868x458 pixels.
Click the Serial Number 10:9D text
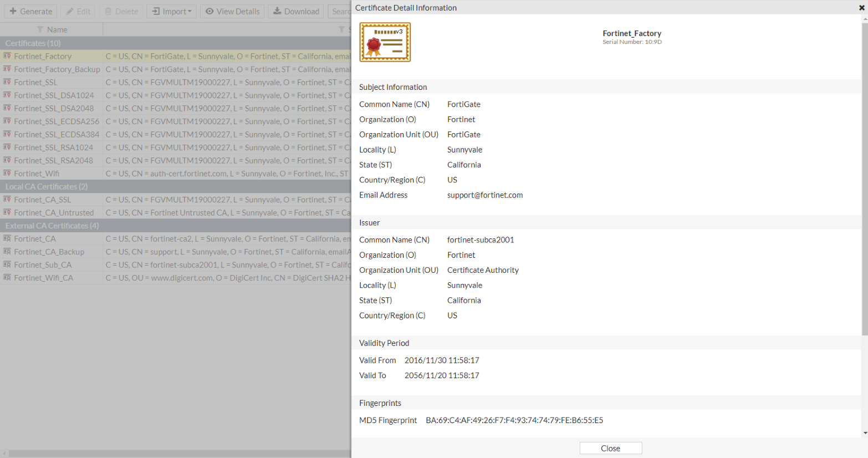(x=632, y=42)
